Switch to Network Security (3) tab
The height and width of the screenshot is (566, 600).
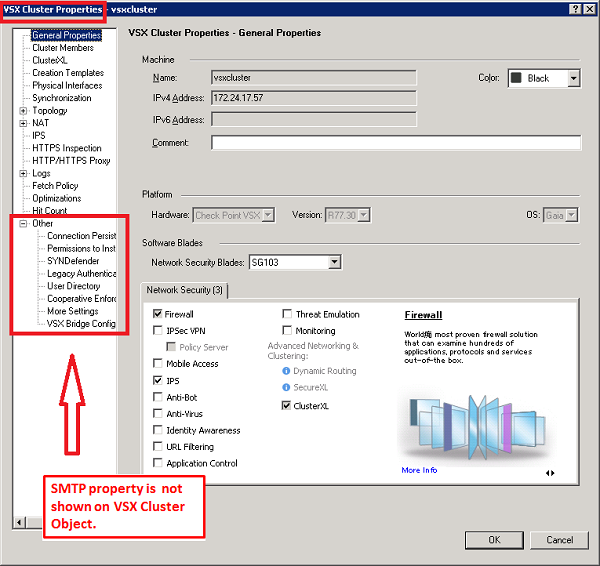pos(184,290)
